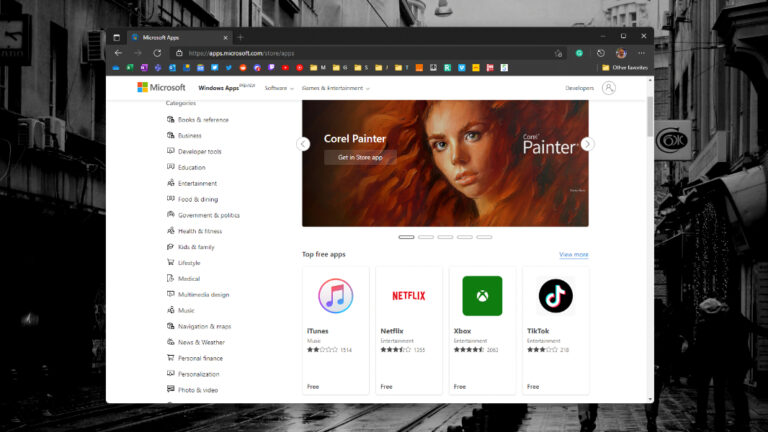Open the tab actions menu icon

tap(117, 37)
